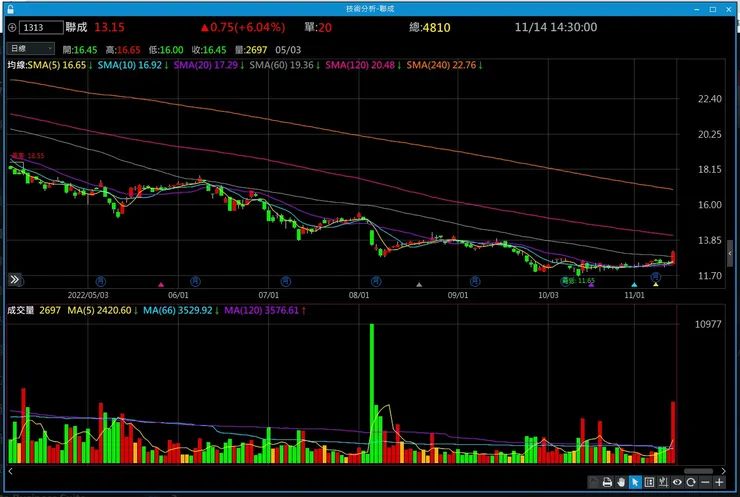Image resolution: width=740 pixels, height=497 pixels.
Task: Click the tallest green volume bar
Action: pos(372,393)
